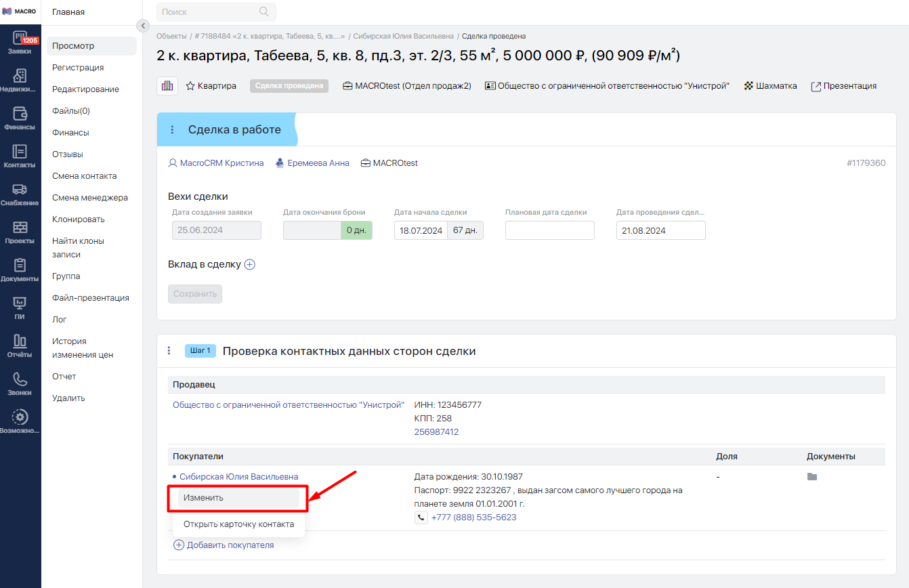Click the plus icon next to Вклад в сделку
The width and height of the screenshot is (909, 588).
pyautogui.click(x=249, y=265)
